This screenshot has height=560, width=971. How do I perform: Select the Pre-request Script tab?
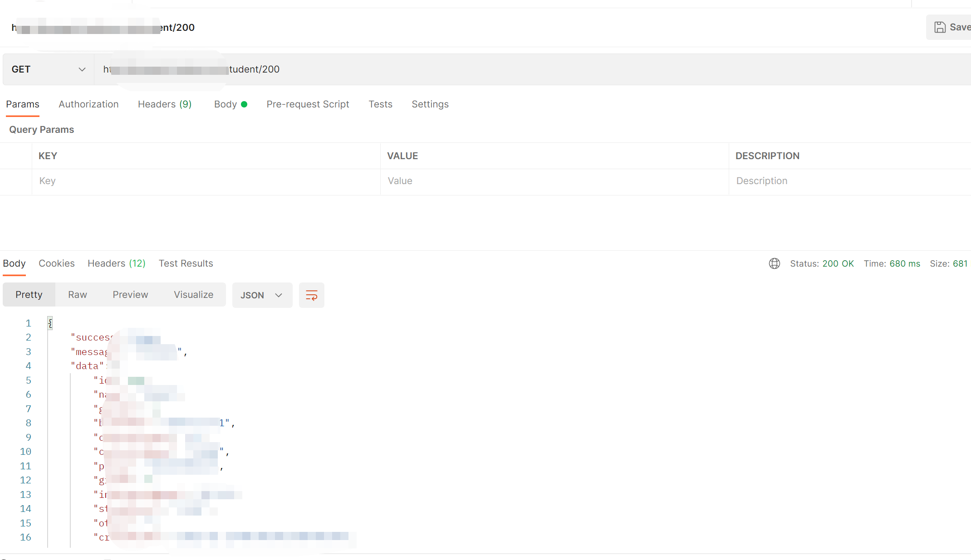coord(308,104)
